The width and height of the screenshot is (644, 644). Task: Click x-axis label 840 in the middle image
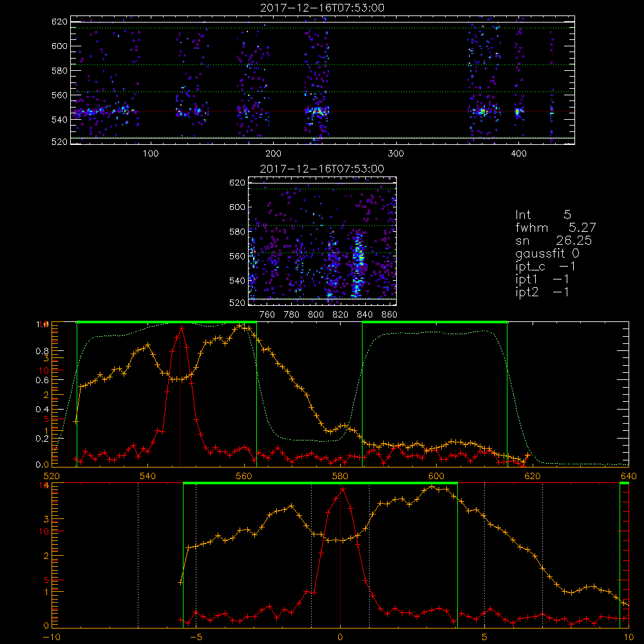pos(365,315)
